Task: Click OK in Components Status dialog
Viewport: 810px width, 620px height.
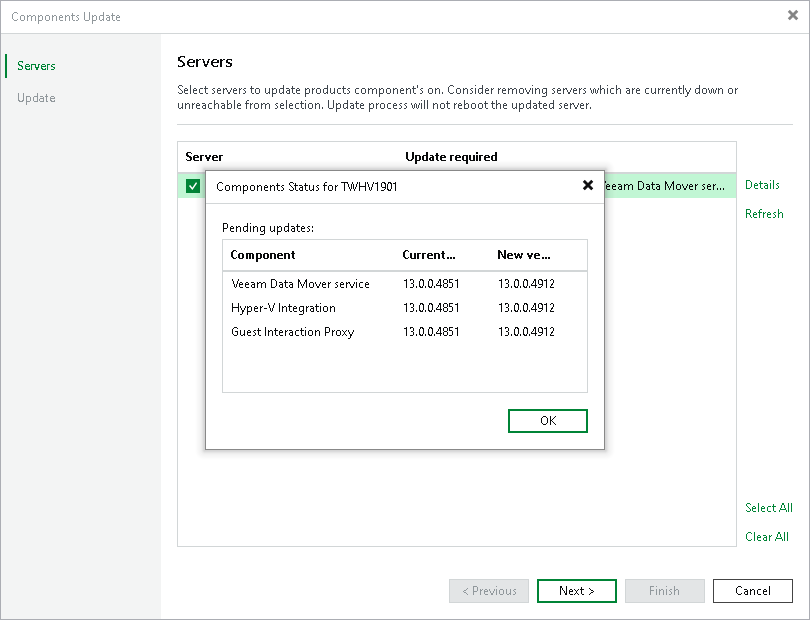Action: click(x=548, y=421)
